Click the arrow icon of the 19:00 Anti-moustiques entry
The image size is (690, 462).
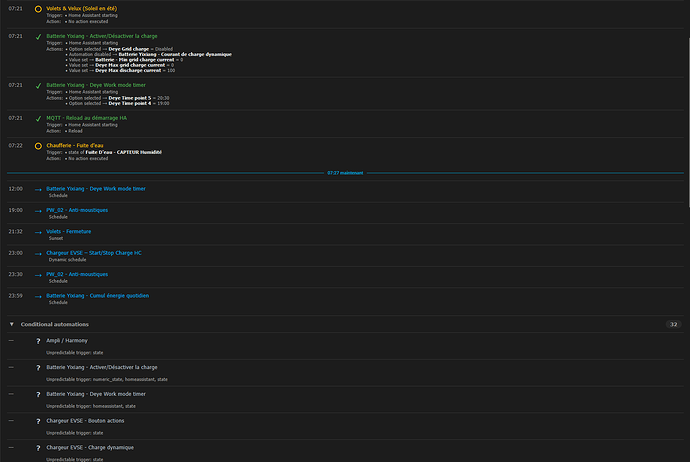tap(38, 211)
